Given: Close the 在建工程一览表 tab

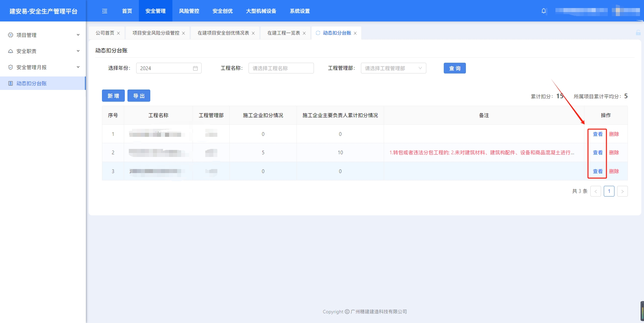Looking at the screenshot, I should point(304,33).
